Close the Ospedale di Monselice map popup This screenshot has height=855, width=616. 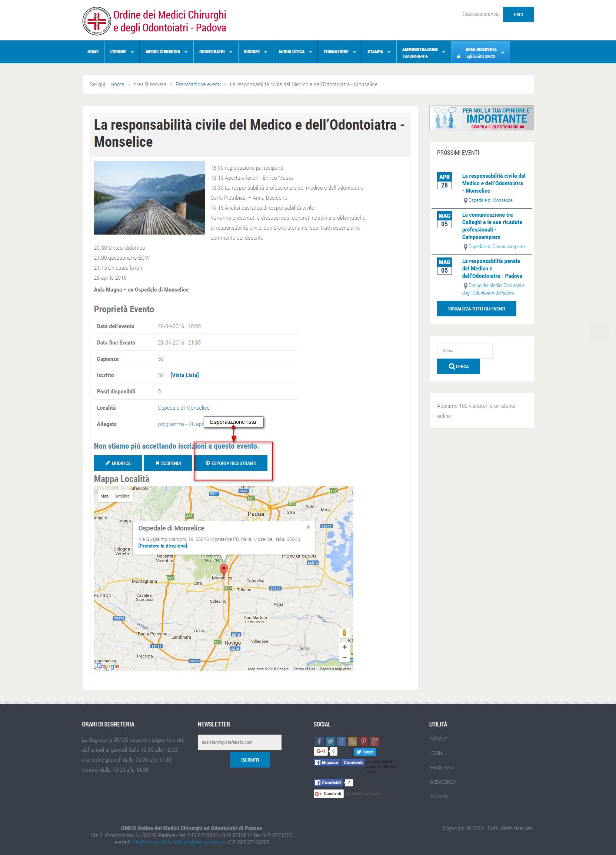[309, 527]
